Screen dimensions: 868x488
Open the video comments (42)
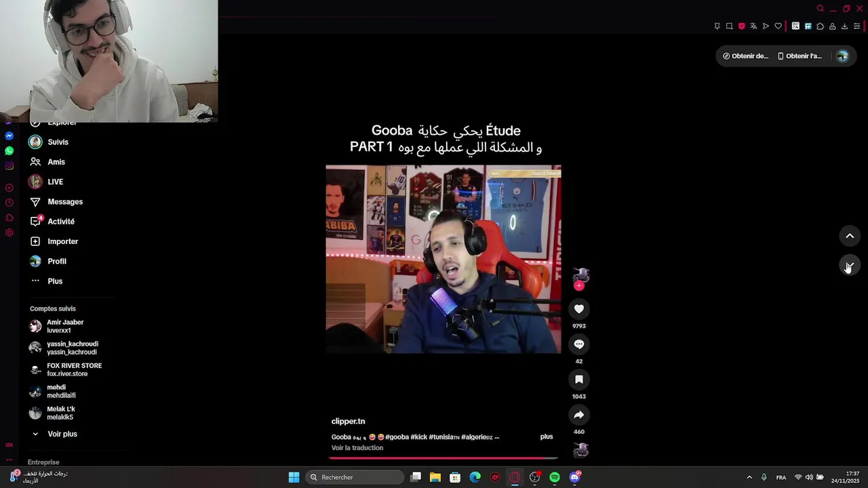578,344
